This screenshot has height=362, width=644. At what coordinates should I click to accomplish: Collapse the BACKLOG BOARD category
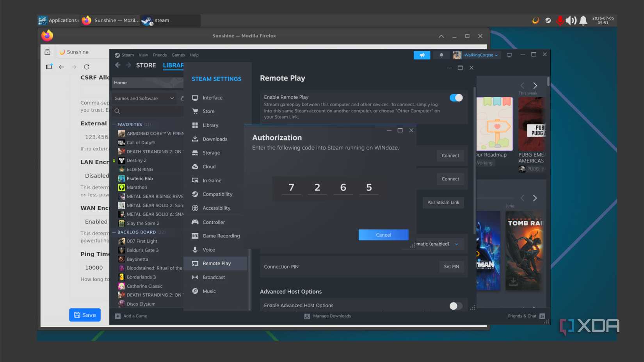(114, 232)
